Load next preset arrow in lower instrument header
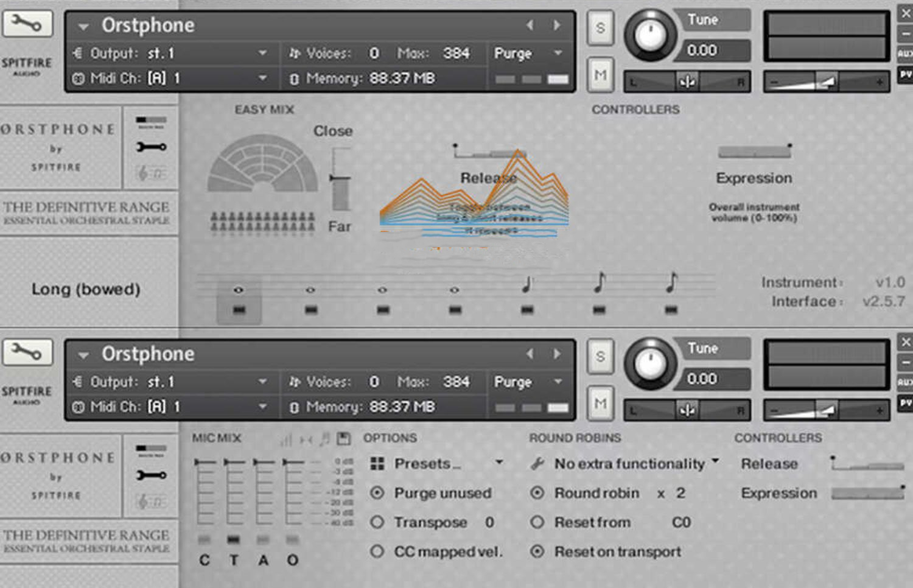Image resolution: width=913 pixels, height=588 pixels. click(x=556, y=354)
